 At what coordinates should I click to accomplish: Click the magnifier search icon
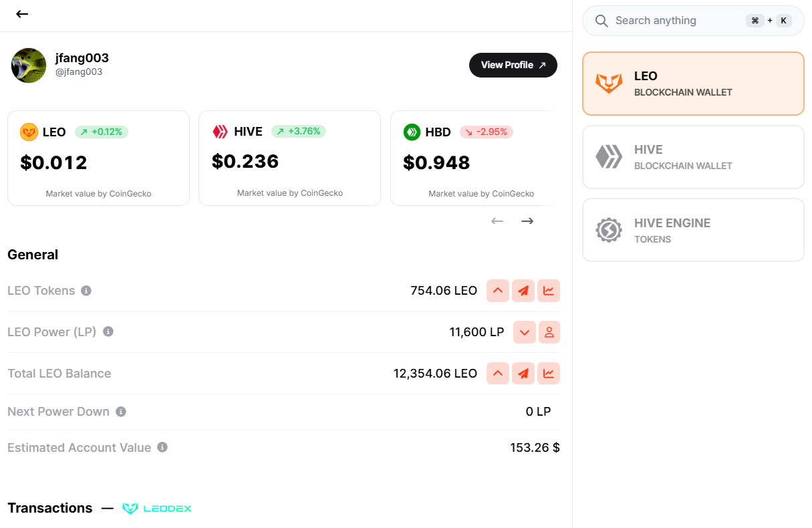(x=602, y=21)
